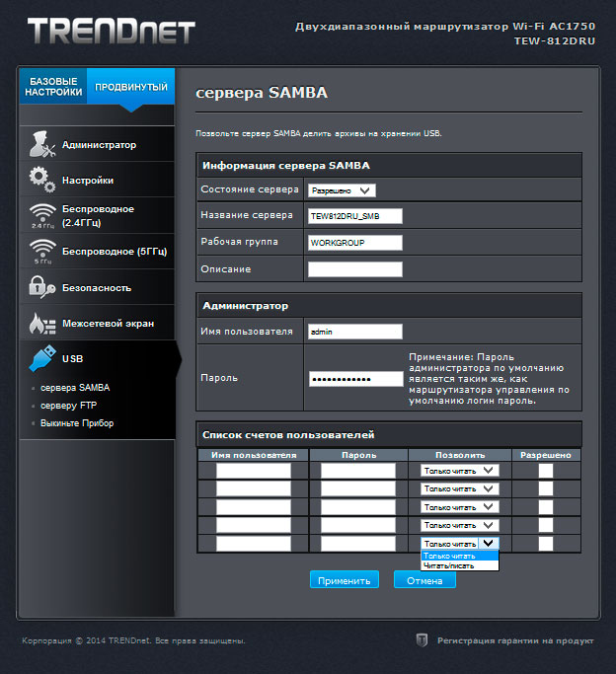
Task: Focus second row password field in user list
Action: [x=357, y=488]
